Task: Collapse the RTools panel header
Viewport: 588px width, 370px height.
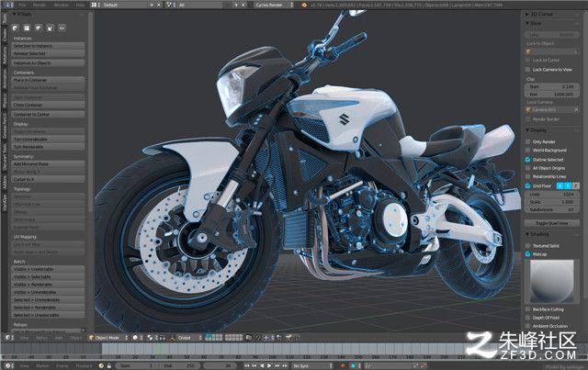Action: tap(22, 15)
